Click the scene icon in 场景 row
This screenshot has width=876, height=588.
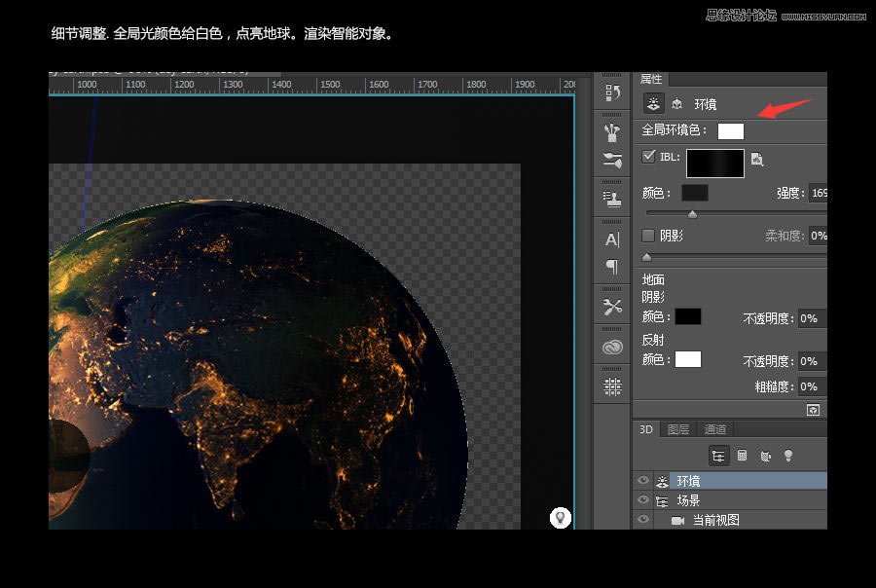pyautogui.click(x=662, y=500)
